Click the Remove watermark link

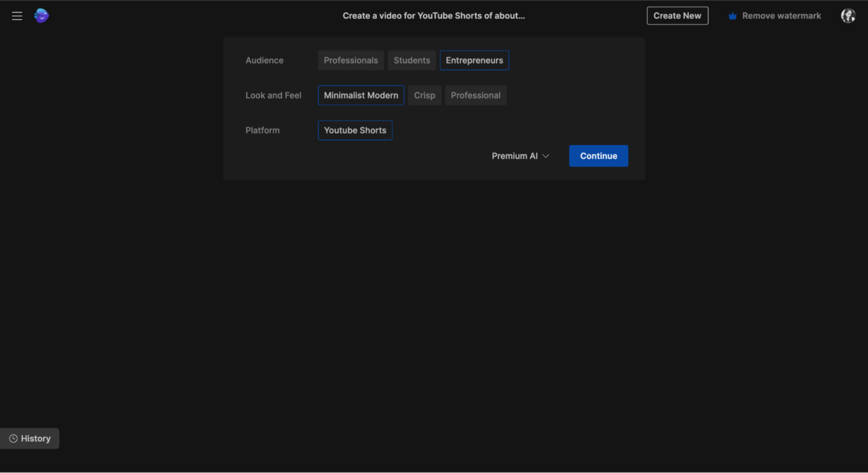pyautogui.click(x=781, y=16)
